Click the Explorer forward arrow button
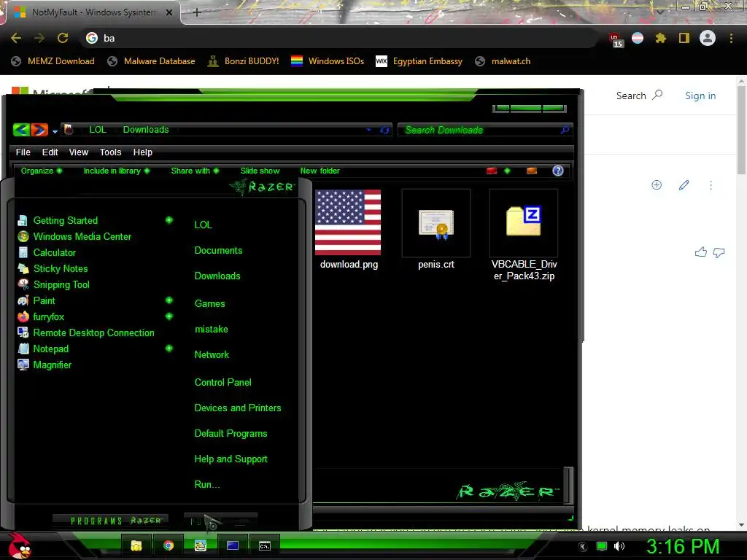Image resolution: width=747 pixels, height=560 pixels. 39,130
